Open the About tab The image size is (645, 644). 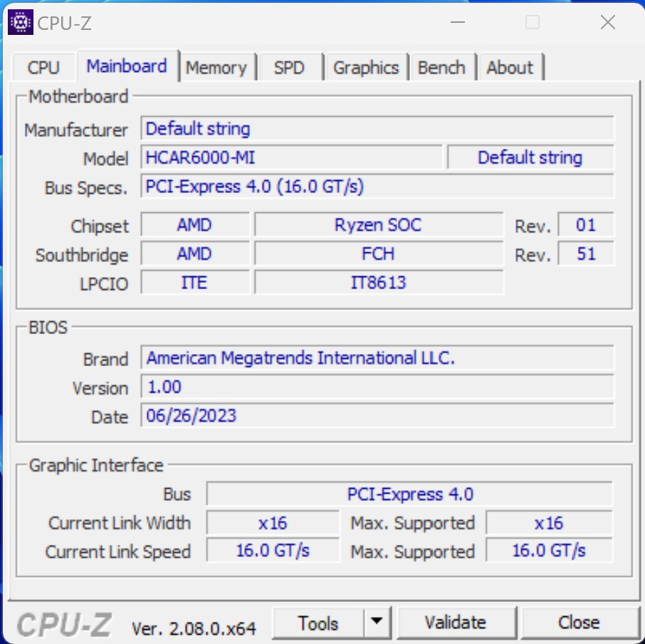[x=510, y=67]
